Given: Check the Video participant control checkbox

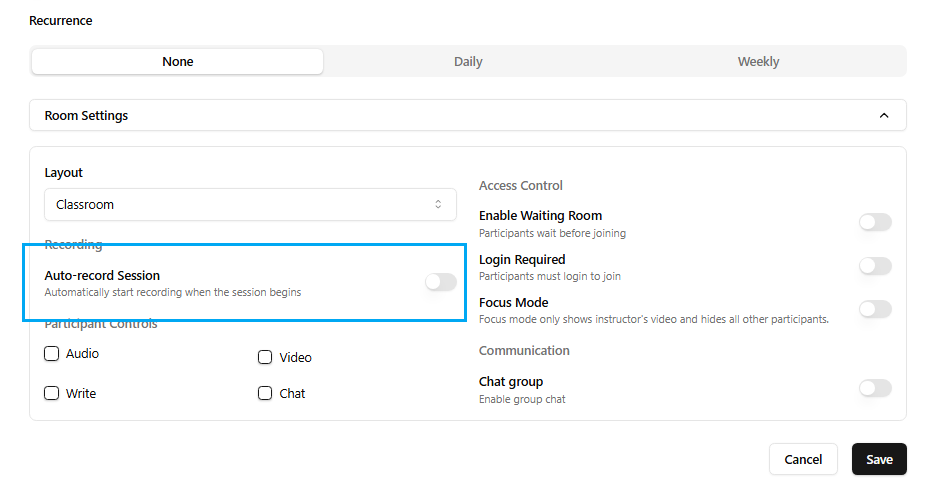Looking at the screenshot, I should pos(265,358).
